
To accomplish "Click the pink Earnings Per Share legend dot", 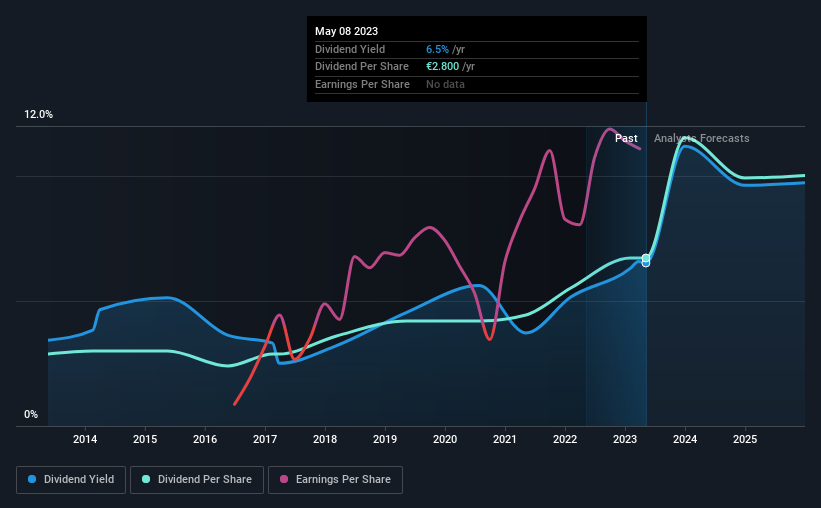I will [284, 479].
